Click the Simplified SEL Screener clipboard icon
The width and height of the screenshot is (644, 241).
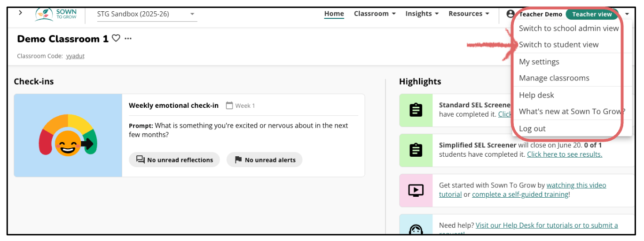point(416,150)
